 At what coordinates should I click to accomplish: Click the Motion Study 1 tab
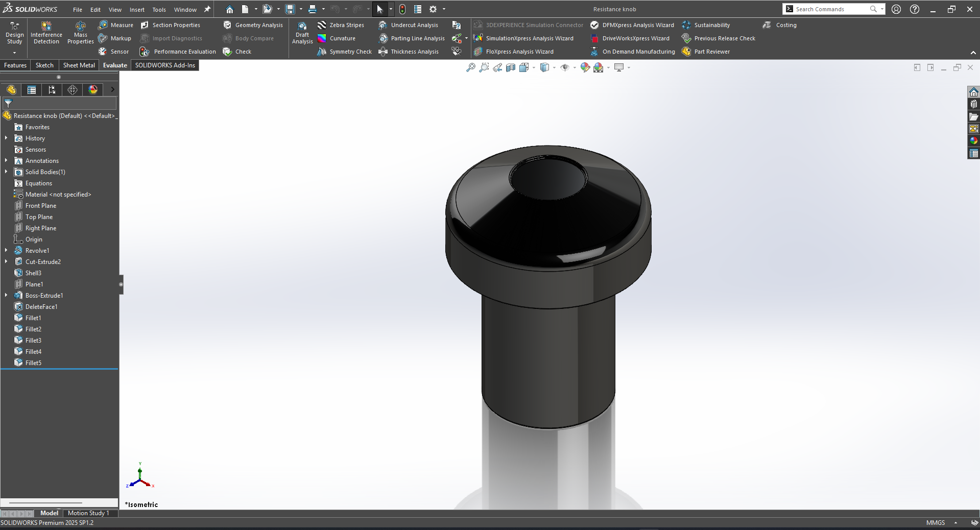coord(88,513)
